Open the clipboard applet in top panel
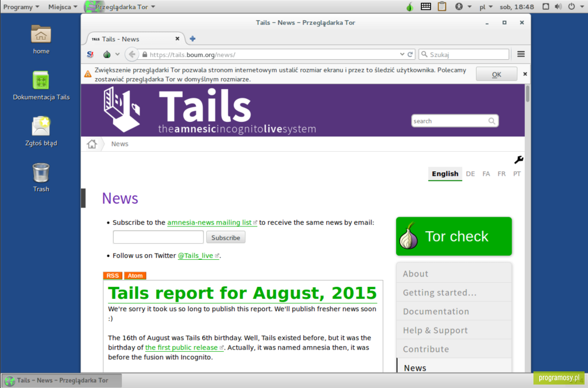Screen dimensions: 588x388 [x=442, y=6]
